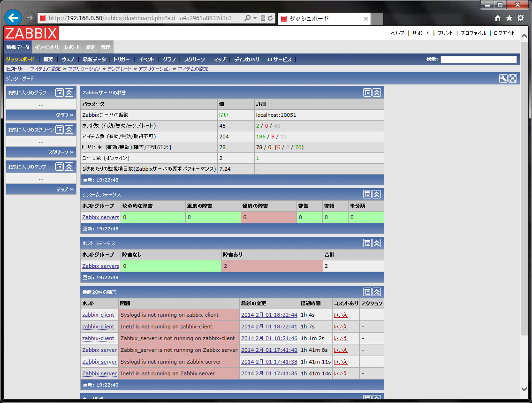Screen dimensions: 532x403
Task: Click the browser forward arrow
Action: click(30, 18)
